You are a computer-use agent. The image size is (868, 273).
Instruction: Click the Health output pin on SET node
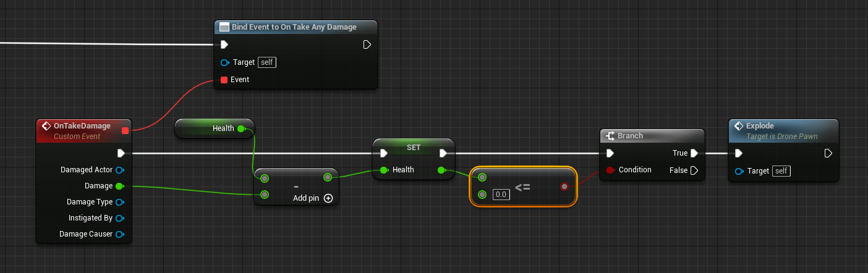pyautogui.click(x=443, y=170)
